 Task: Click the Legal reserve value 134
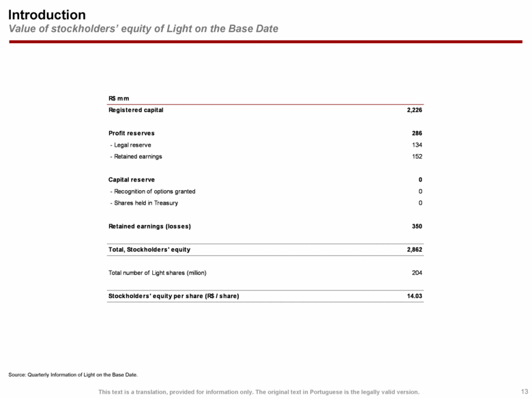point(417,145)
